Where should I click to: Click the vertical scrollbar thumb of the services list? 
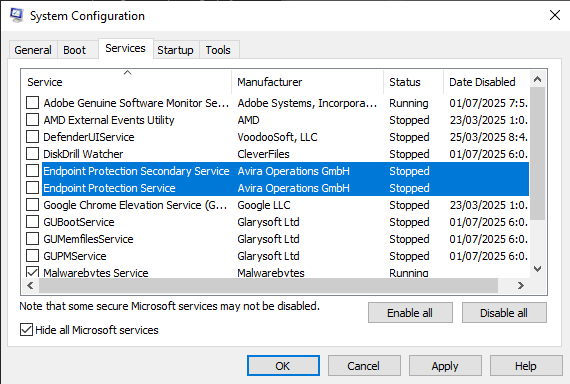[538, 153]
